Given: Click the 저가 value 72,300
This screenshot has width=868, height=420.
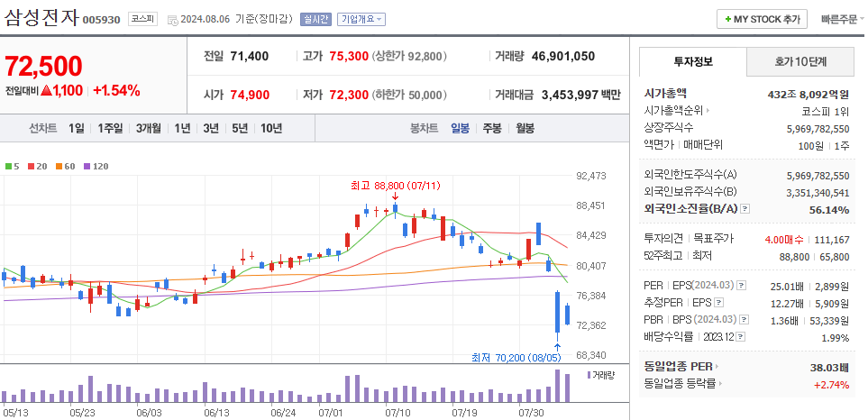Looking at the screenshot, I should coord(349,96).
